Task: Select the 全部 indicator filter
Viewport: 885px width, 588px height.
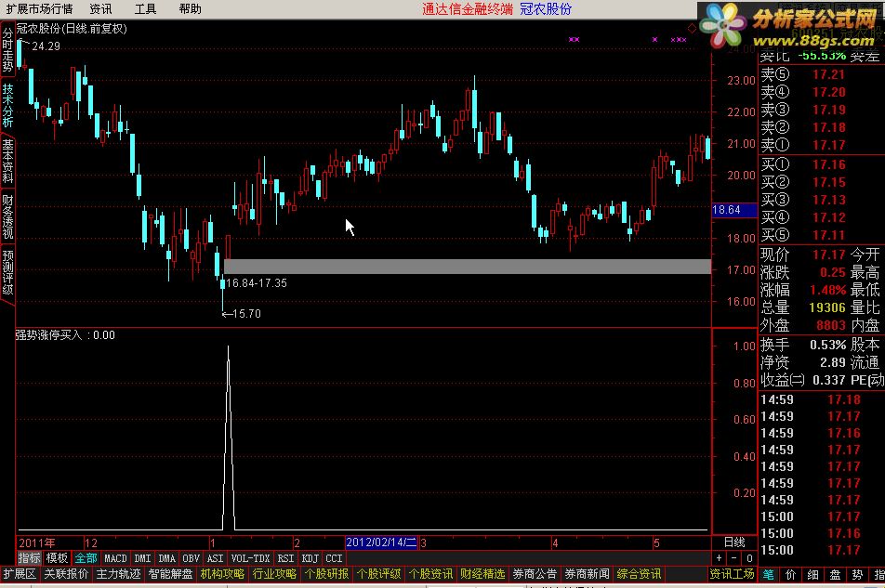Action: [86, 558]
